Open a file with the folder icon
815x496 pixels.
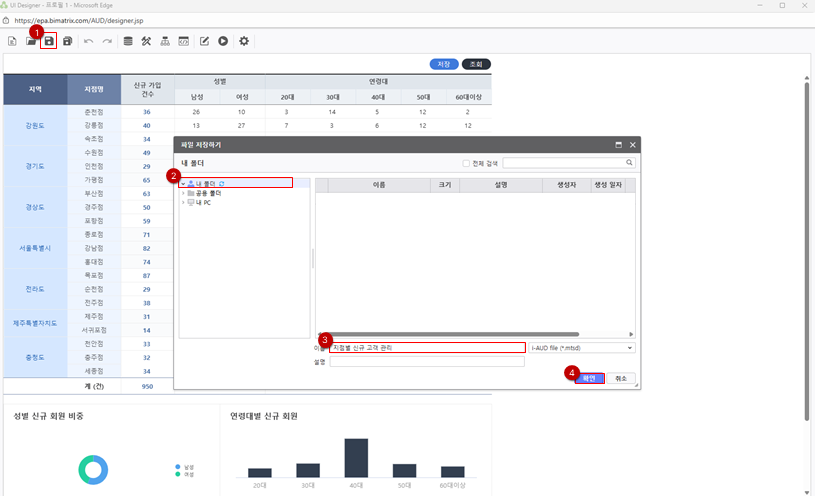31,41
